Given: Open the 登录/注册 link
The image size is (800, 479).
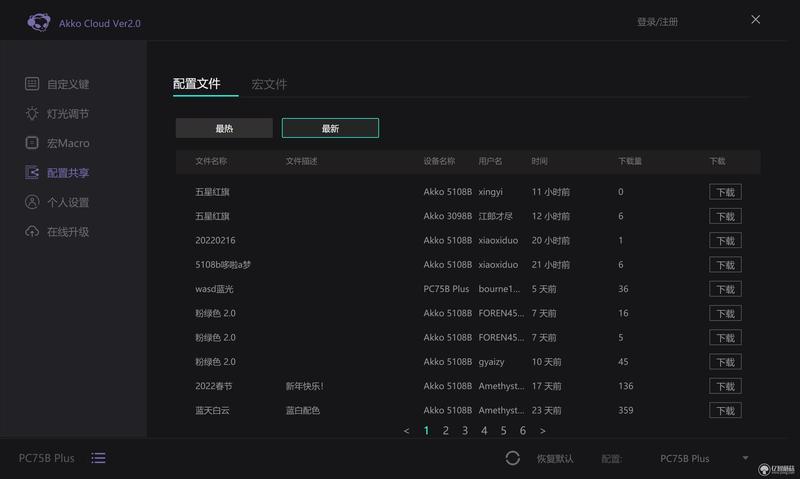Looking at the screenshot, I should click(657, 22).
